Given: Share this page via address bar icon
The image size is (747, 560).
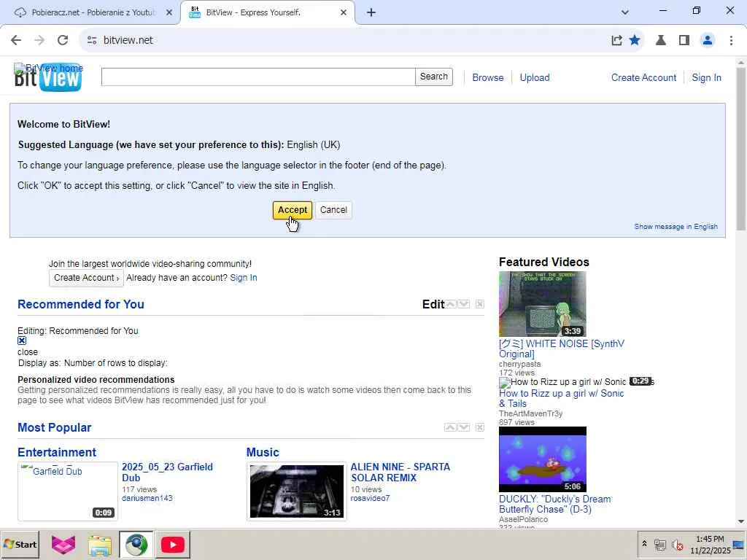Looking at the screenshot, I should tap(616, 41).
